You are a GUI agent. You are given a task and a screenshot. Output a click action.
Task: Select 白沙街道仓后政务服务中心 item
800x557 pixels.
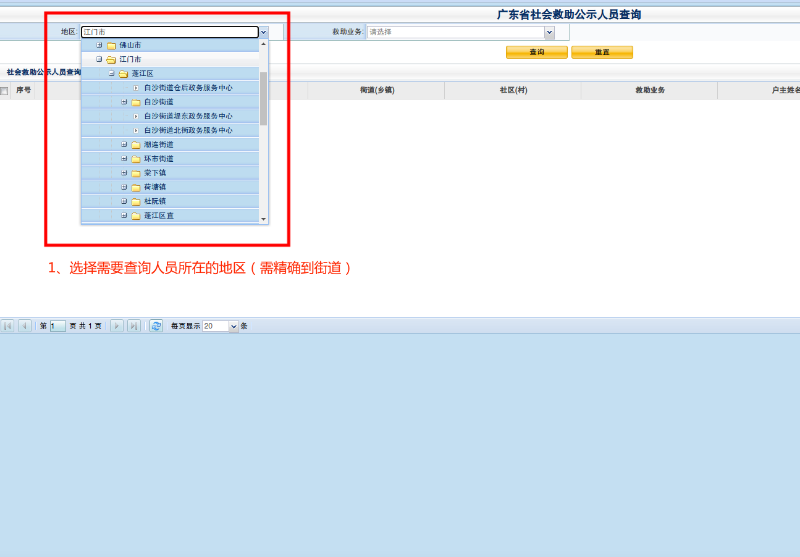point(188,88)
